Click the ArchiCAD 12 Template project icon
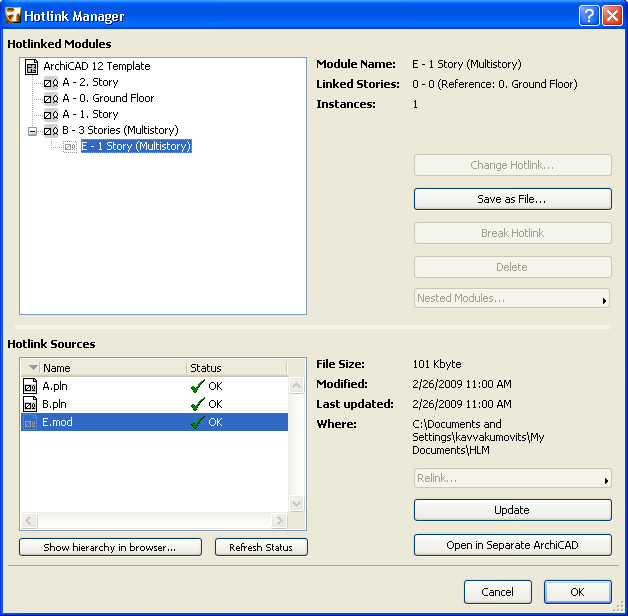 click(x=32, y=66)
